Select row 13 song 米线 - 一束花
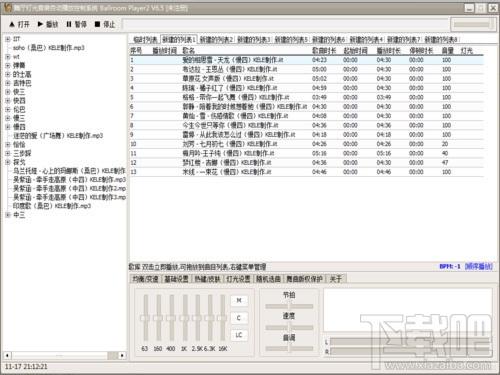 click(307, 172)
